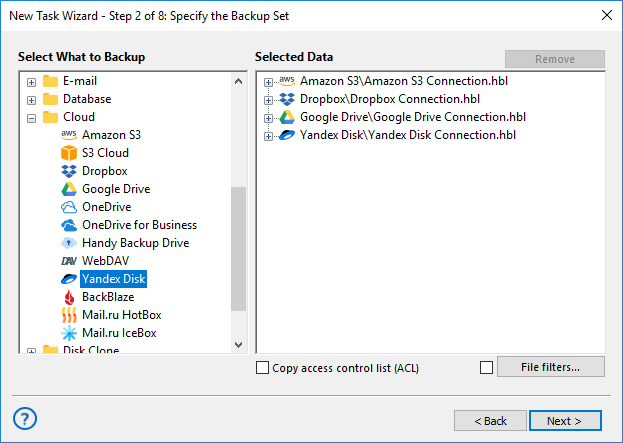623x443 pixels.
Task: Select Amazon S3\Amazon S3 Connection.hbl row text
Action: (x=404, y=81)
